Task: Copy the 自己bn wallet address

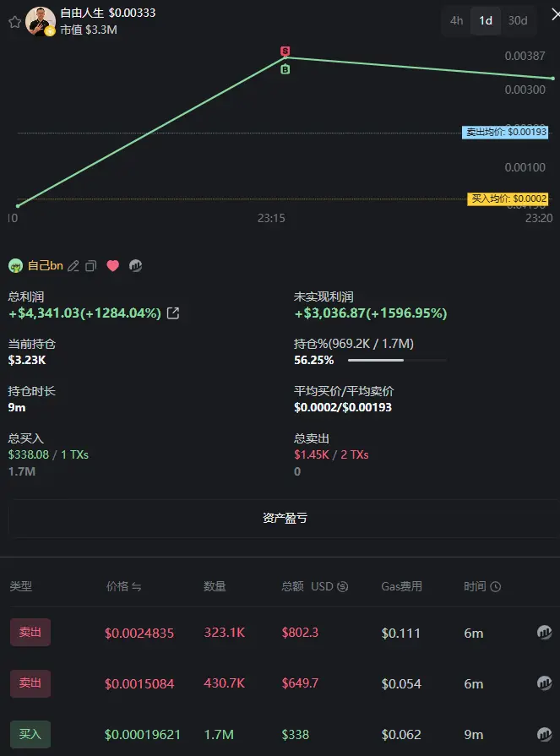Action: pyautogui.click(x=90, y=266)
